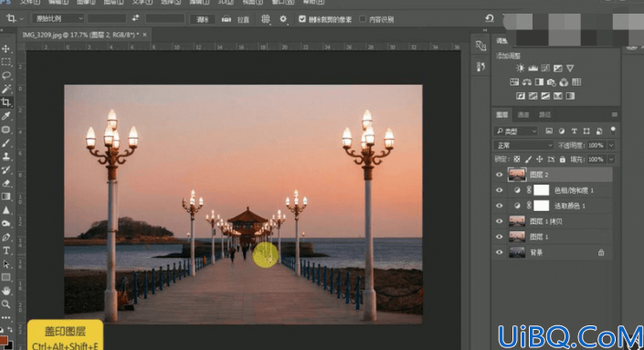Open the layers panel menu
The height and width of the screenshot is (350, 644).
(x=615, y=114)
